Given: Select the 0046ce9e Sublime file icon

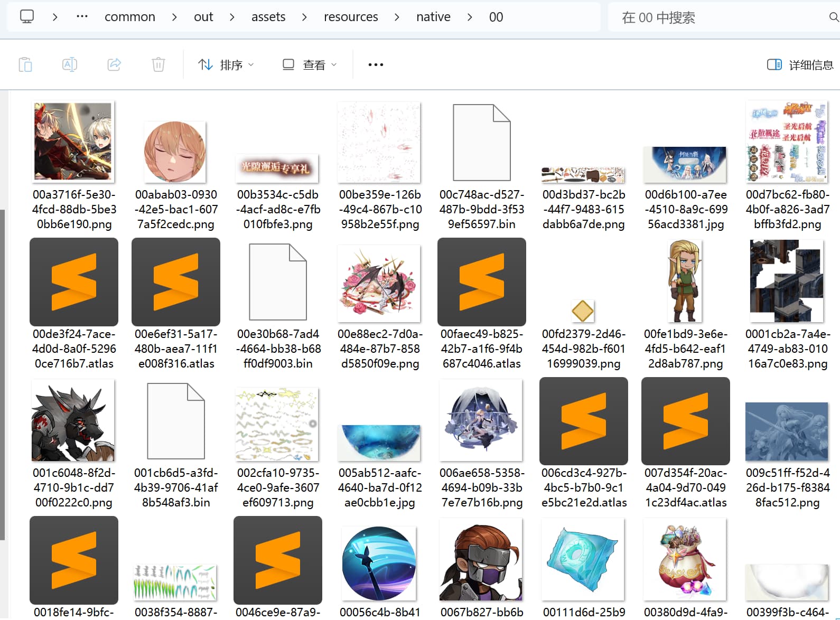Looking at the screenshot, I should tap(278, 560).
